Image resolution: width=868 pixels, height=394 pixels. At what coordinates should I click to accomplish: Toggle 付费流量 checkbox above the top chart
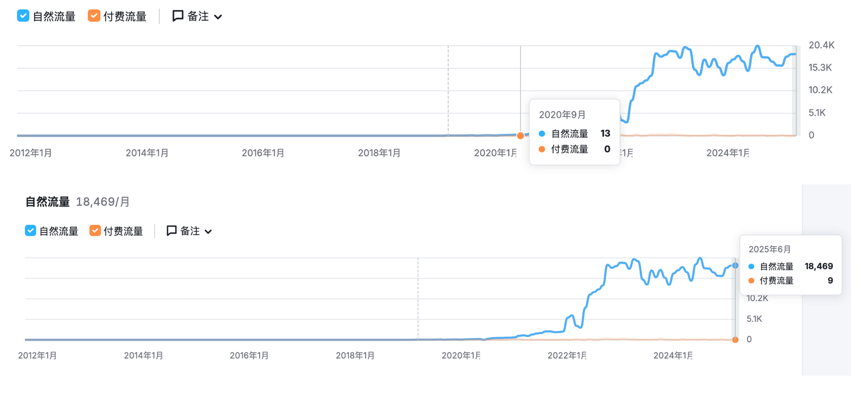[94, 16]
